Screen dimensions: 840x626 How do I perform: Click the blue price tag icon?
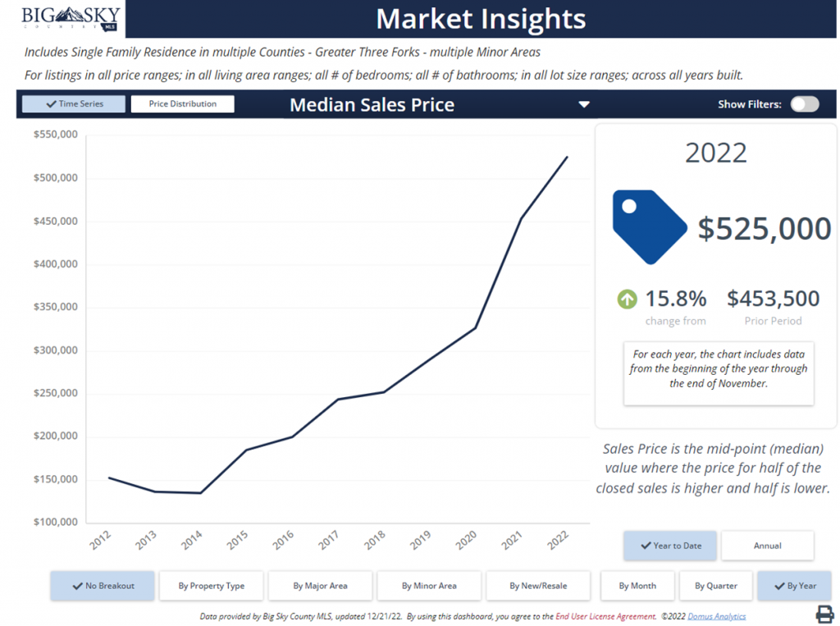pos(648,226)
